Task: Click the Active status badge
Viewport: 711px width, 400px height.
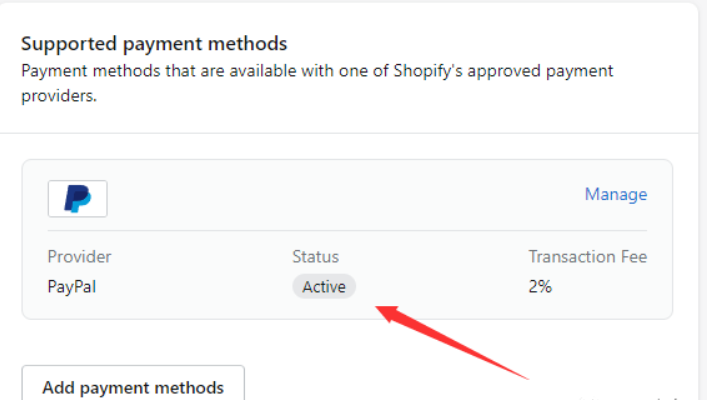Action: coord(324,287)
